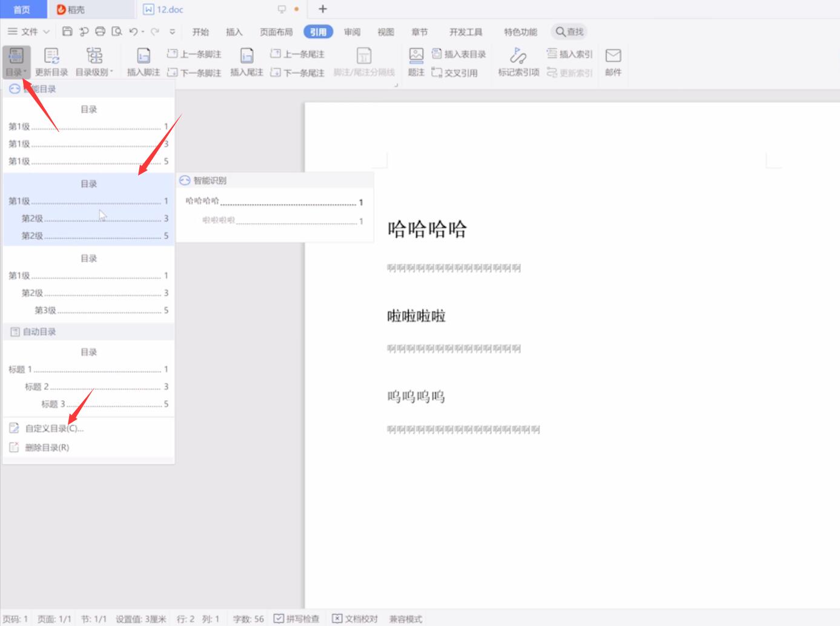Click 兼容模式 in status bar
The width and height of the screenshot is (840, 626).
406,619
